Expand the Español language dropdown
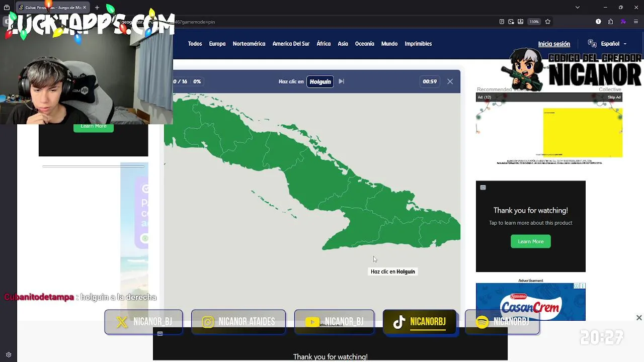 coord(613,44)
